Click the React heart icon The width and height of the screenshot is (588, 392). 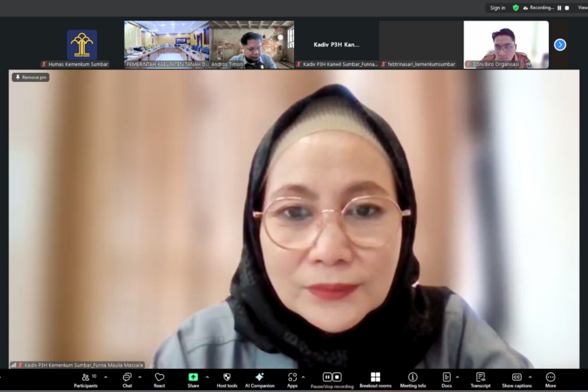tap(160, 379)
